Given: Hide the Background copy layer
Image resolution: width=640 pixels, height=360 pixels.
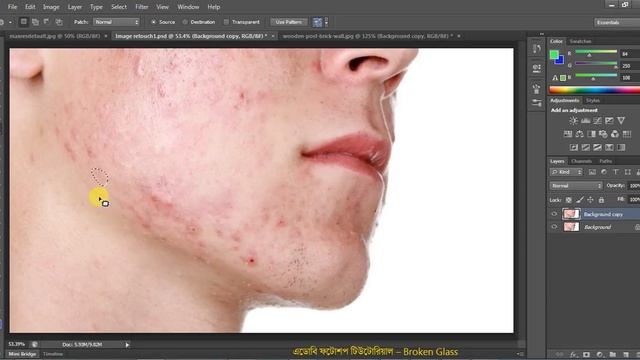Looking at the screenshot, I should point(554,214).
